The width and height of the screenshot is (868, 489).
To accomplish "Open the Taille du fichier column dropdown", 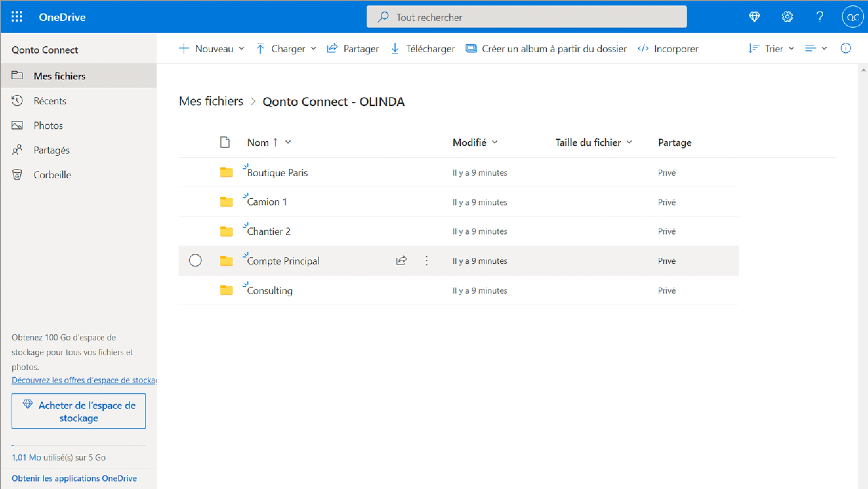I will [x=630, y=142].
